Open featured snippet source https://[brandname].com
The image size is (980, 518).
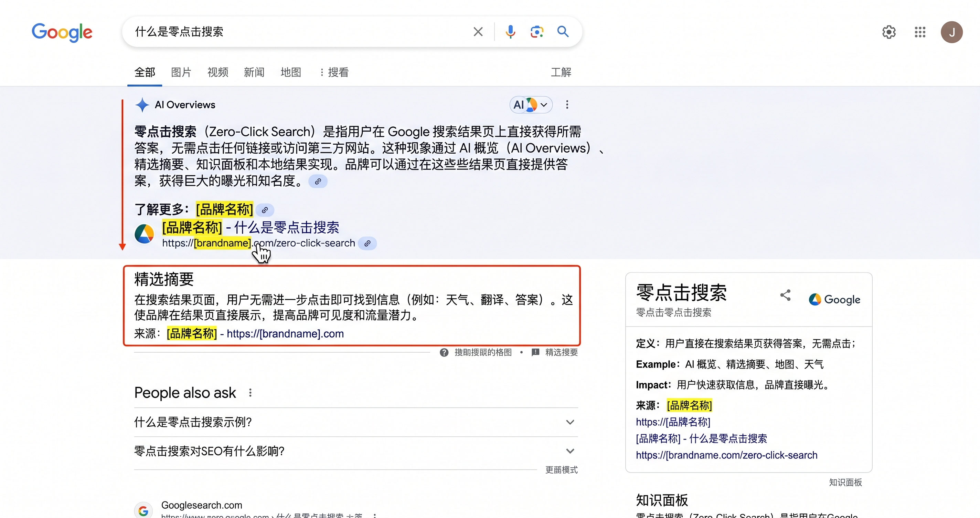click(x=285, y=334)
